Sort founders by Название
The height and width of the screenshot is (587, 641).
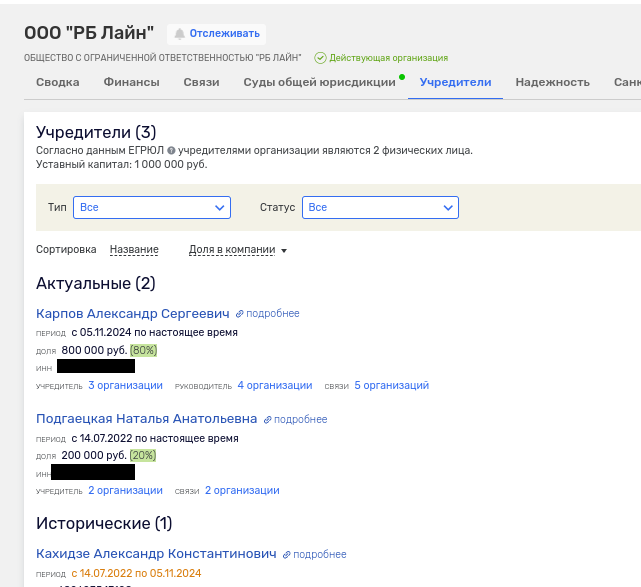tap(134, 250)
